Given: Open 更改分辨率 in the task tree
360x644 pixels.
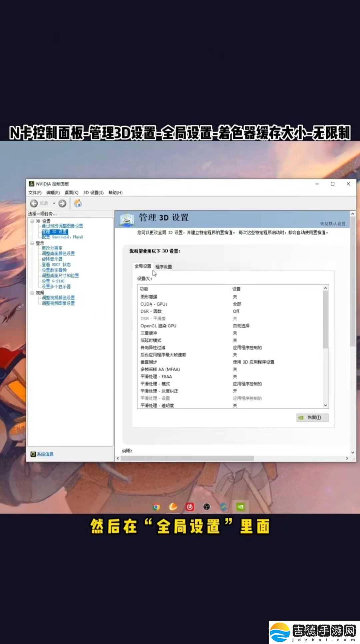Looking at the screenshot, I should [52, 248].
